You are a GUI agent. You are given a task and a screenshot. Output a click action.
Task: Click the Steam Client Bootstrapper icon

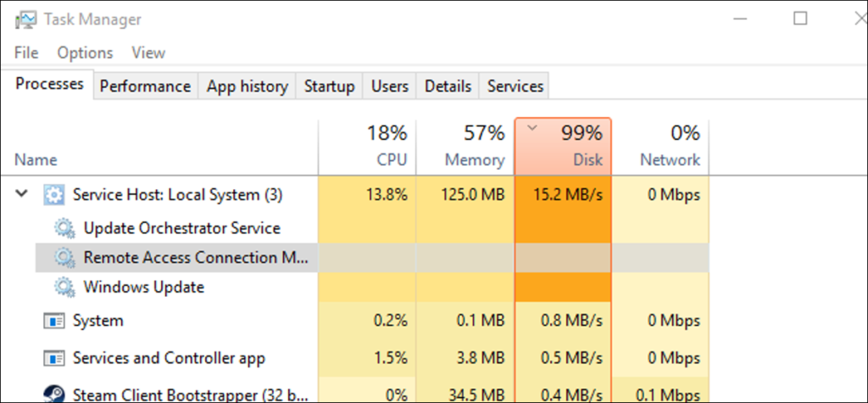[x=54, y=393]
